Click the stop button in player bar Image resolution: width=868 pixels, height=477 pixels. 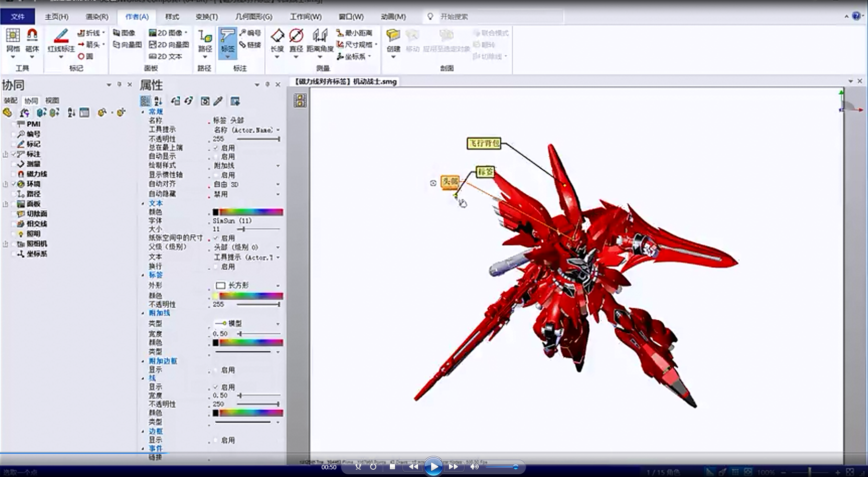coord(392,466)
